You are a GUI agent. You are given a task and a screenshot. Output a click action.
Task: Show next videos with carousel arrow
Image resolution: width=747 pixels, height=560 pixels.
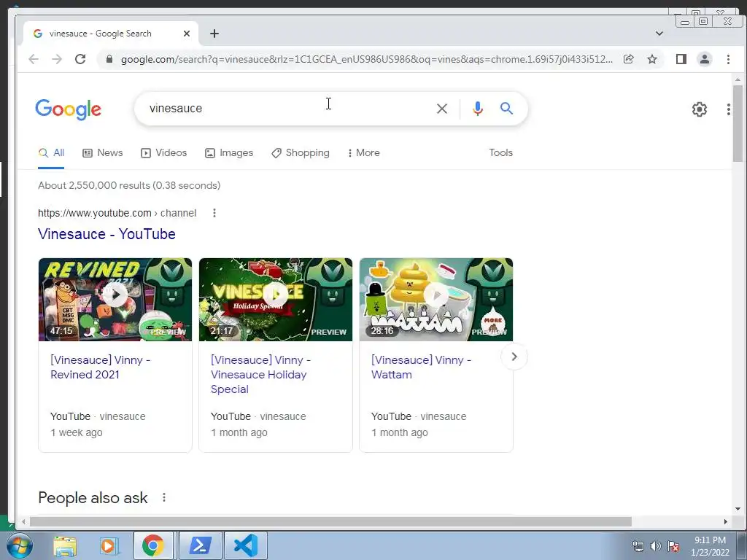[514, 357]
